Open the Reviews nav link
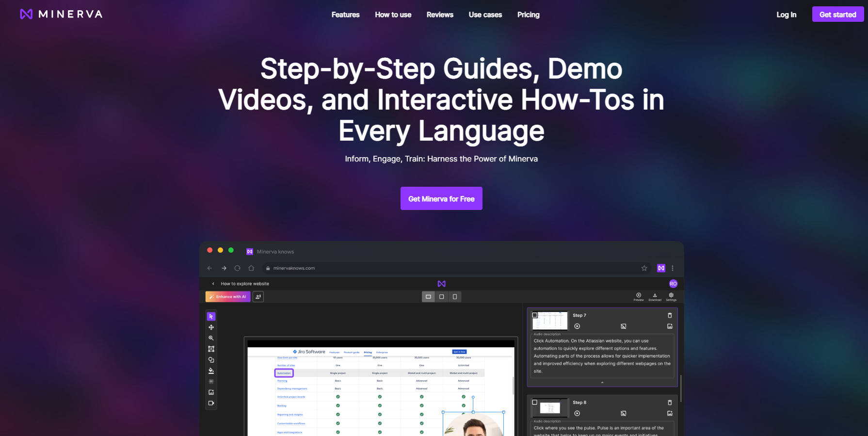Viewport: 868px width, 436px height. 440,15
